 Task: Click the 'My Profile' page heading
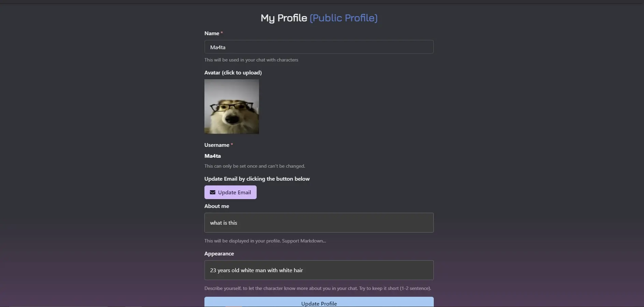click(x=284, y=18)
